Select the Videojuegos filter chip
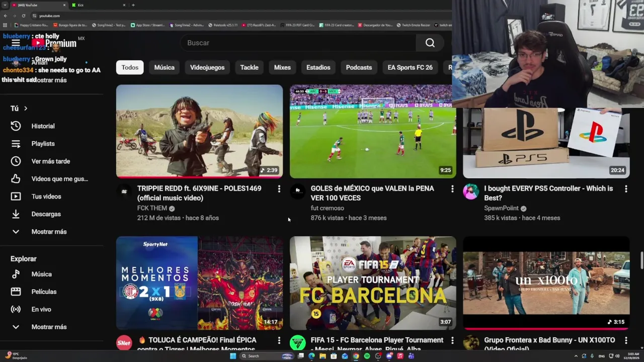This screenshot has width=644, height=362. pyautogui.click(x=207, y=67)
